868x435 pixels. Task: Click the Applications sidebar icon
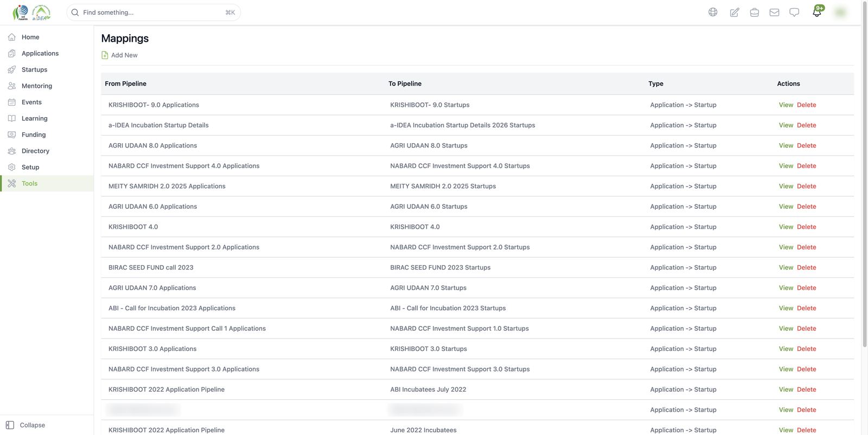(x=12, y=53)
